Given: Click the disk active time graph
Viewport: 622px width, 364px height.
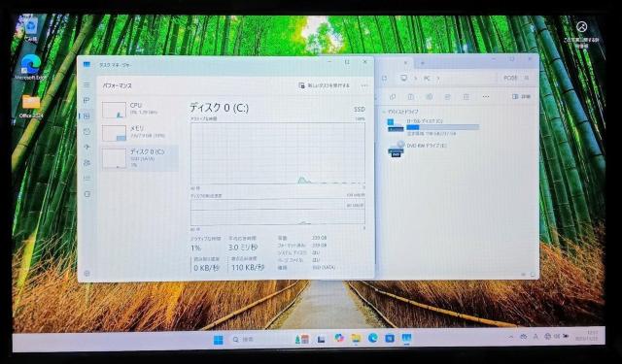Looking at the screenshot, I should coord(278,153).
